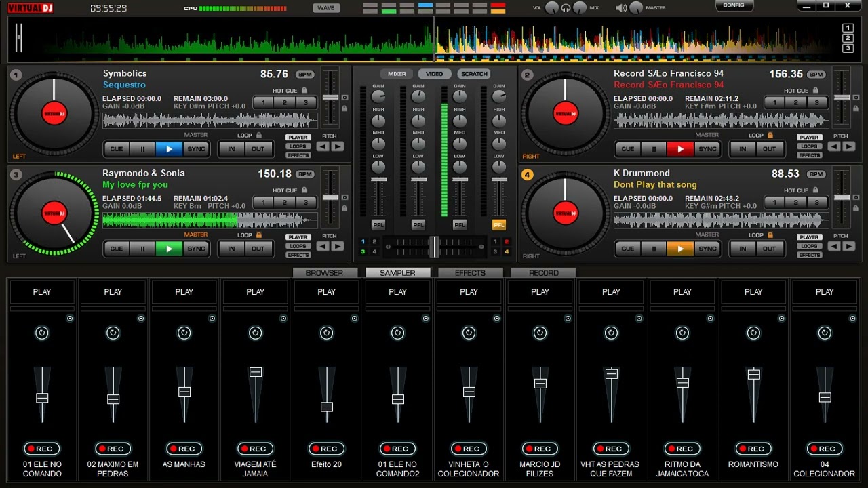This screenshot has height=488, width=868.
Task: Play sample 01 ELE NO COMANDO
Action: pyautogui.click(x=41, y=292)
